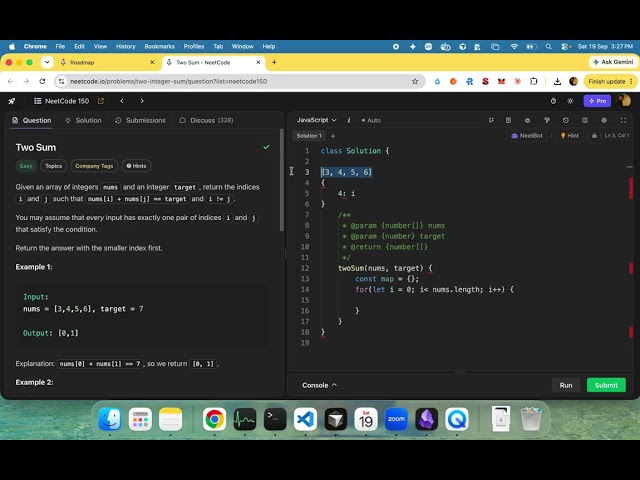Open the JavaScript language dropdown
Image resolution: width=640 pixels, height=480 pixels.
click(316, 120)
